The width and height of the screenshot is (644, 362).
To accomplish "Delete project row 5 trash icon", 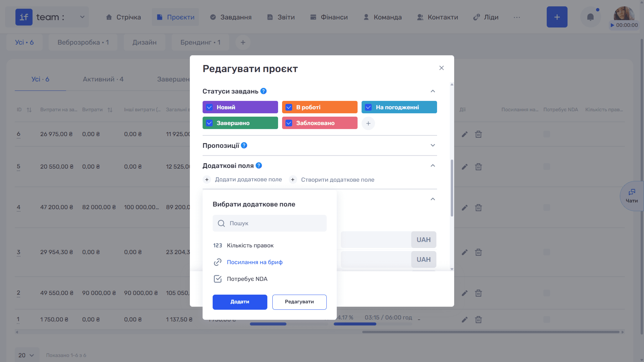I will click(x=478, y=167).
